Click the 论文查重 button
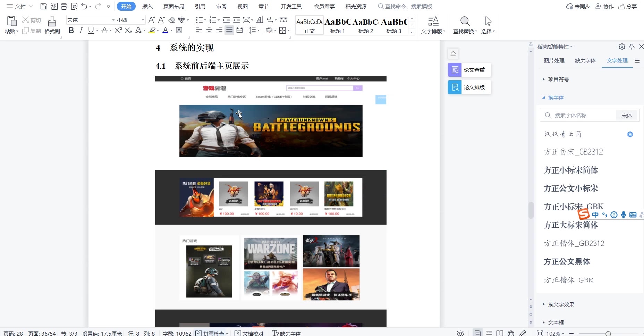Screen dimensions: 644x336 pos(469,70)
